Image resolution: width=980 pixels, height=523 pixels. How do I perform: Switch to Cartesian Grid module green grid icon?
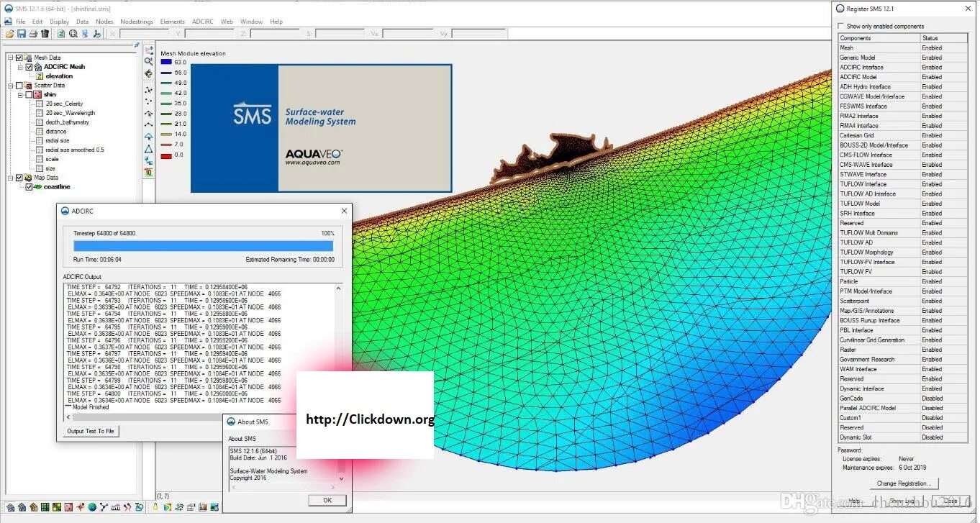tap(45, 507)
